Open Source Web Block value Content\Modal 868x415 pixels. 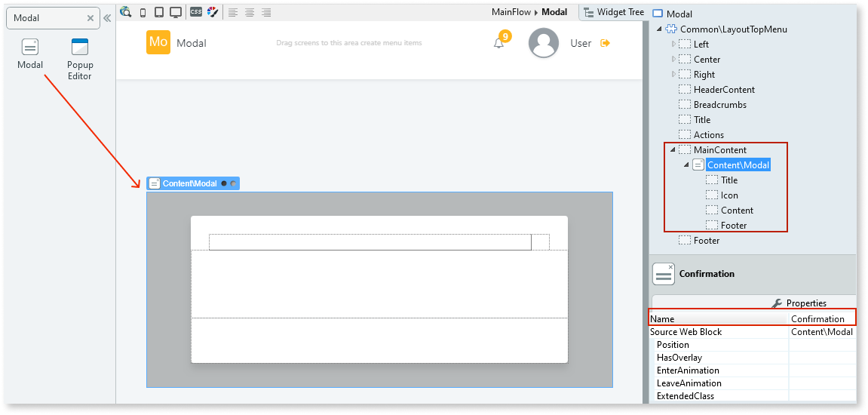point(822,332)
